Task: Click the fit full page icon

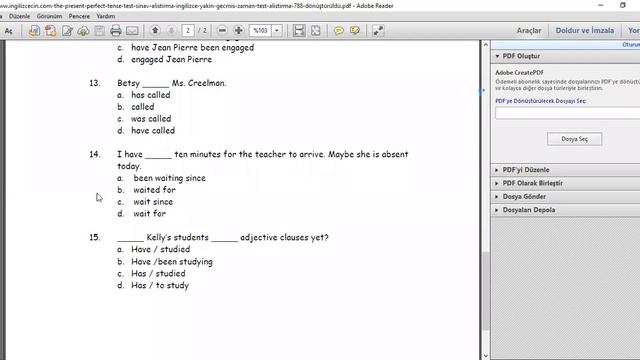Action: (316, 31)
